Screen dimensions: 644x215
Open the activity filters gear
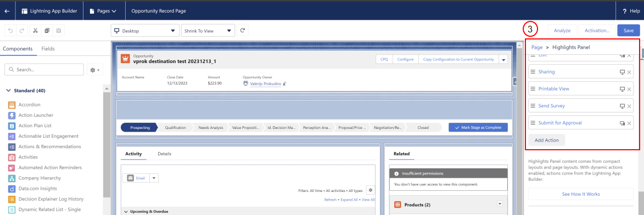pyautogui.click(x=371, y=190)
